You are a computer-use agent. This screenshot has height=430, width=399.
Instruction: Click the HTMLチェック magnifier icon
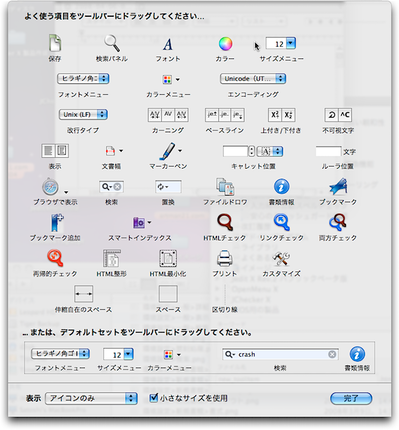point(225,223)
